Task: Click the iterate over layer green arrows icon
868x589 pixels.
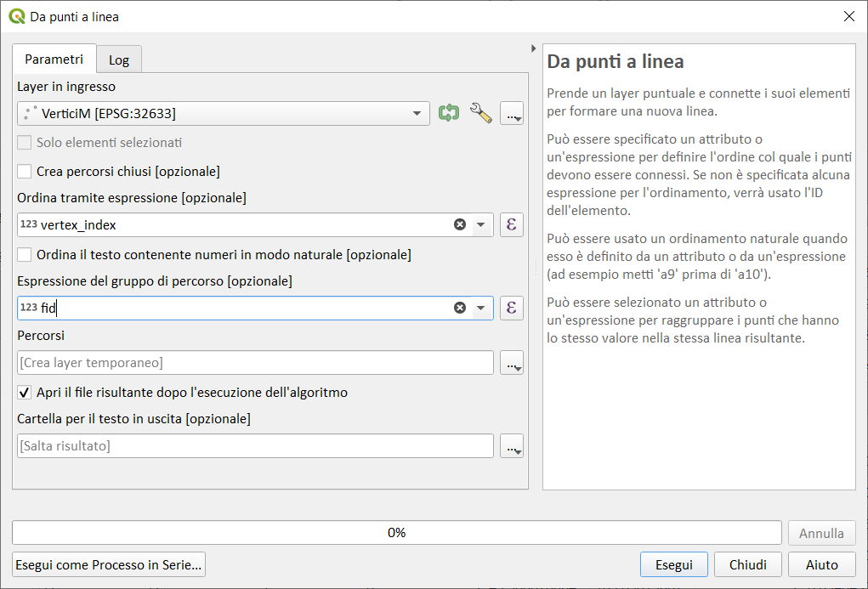Action: click(x=448, y=113)
